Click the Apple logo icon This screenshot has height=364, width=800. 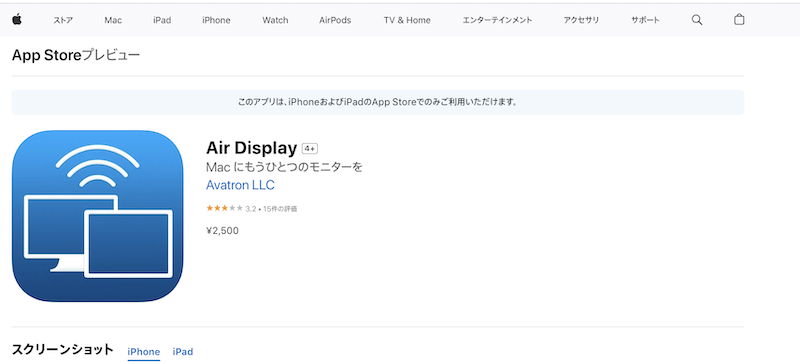click(17, 20)
